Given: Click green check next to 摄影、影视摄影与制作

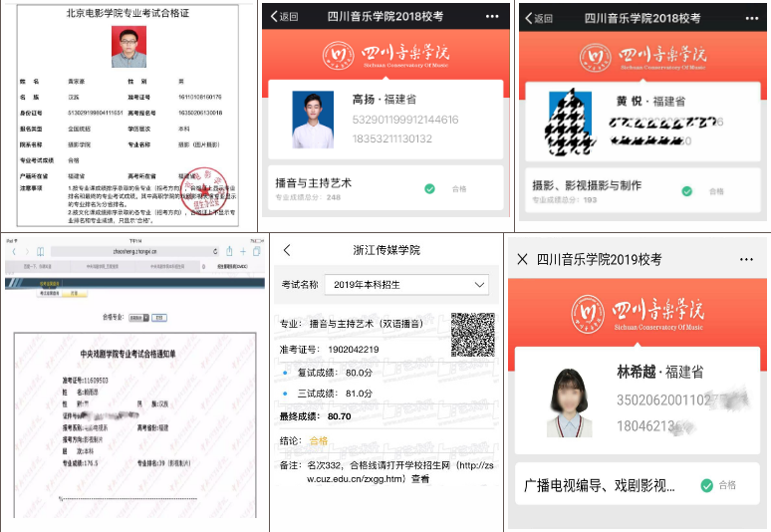Looking at the screenshot, I should pyautogui.click(x=687, y=191).
